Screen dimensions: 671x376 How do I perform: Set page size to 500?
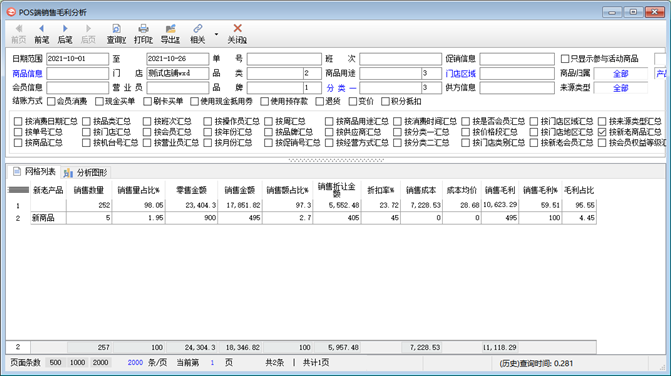pos(55,363)
